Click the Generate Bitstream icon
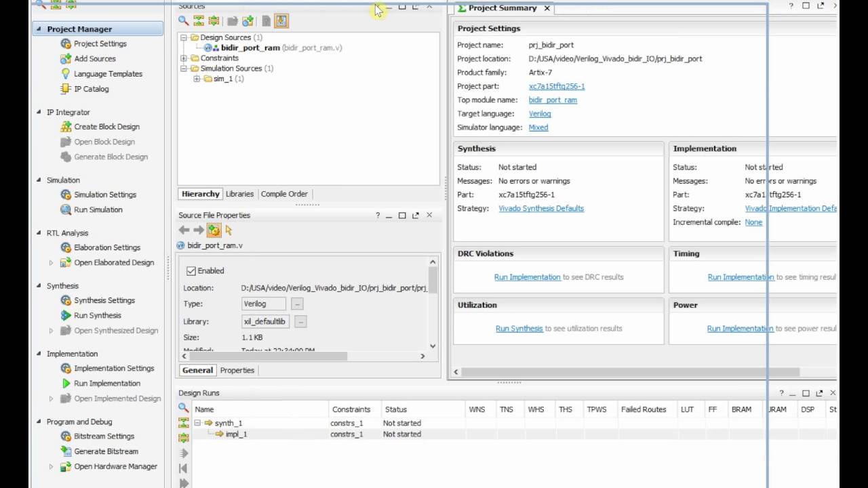The image size is (868, 488). click(x=66, y=451)
